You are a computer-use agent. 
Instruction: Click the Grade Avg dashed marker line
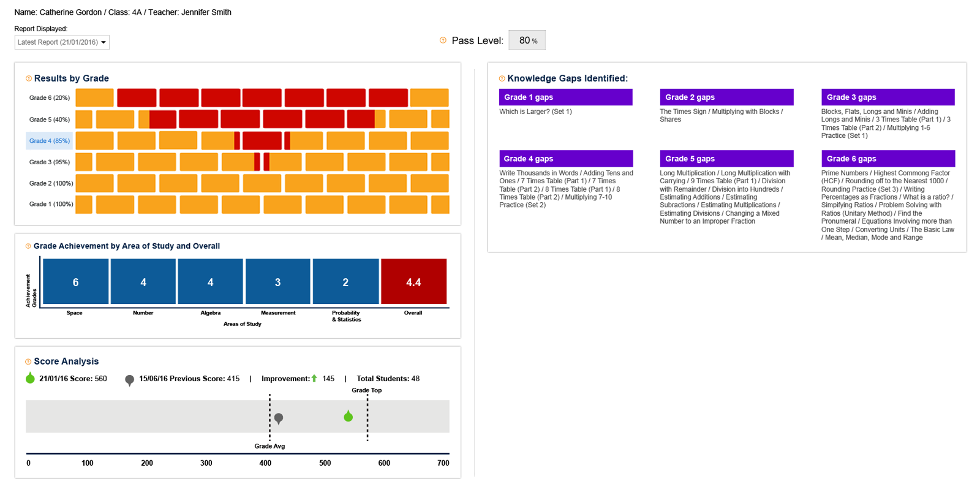[x=269, y=417]
